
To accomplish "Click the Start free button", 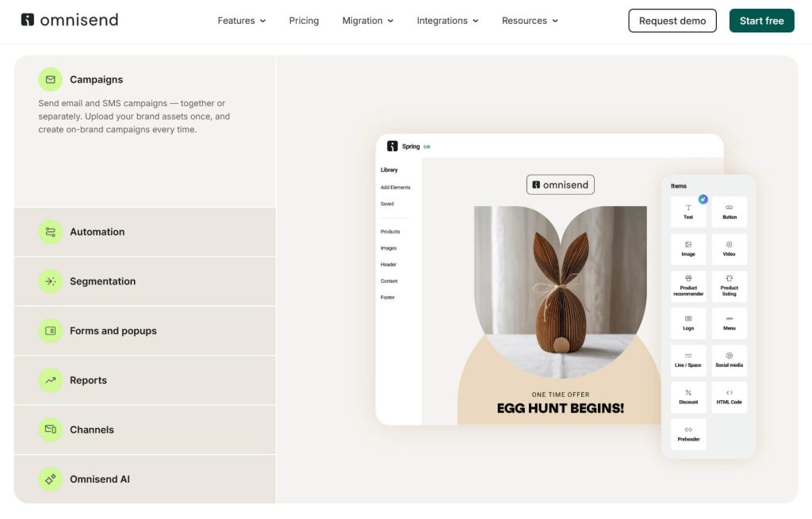I will [x=761, y=21].
